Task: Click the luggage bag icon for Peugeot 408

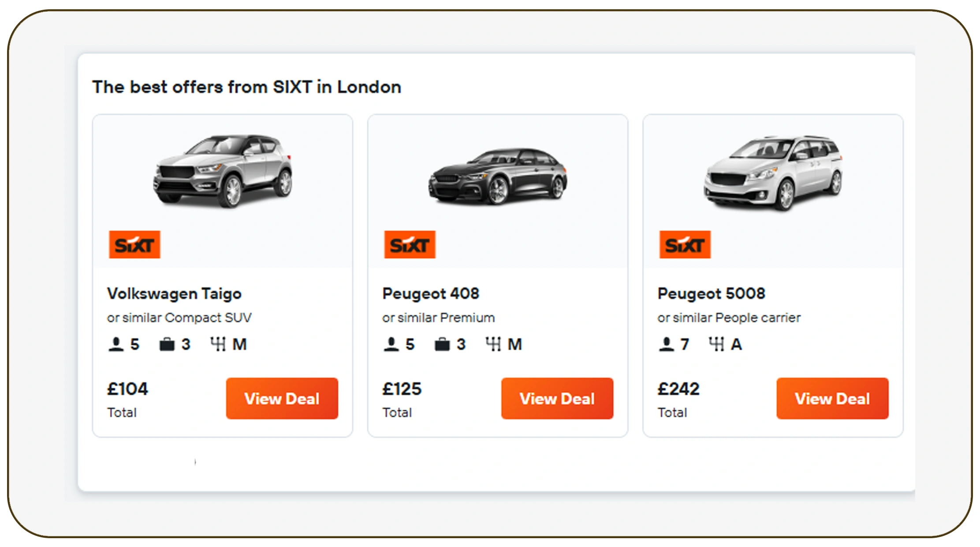Action: click(442, 344)
